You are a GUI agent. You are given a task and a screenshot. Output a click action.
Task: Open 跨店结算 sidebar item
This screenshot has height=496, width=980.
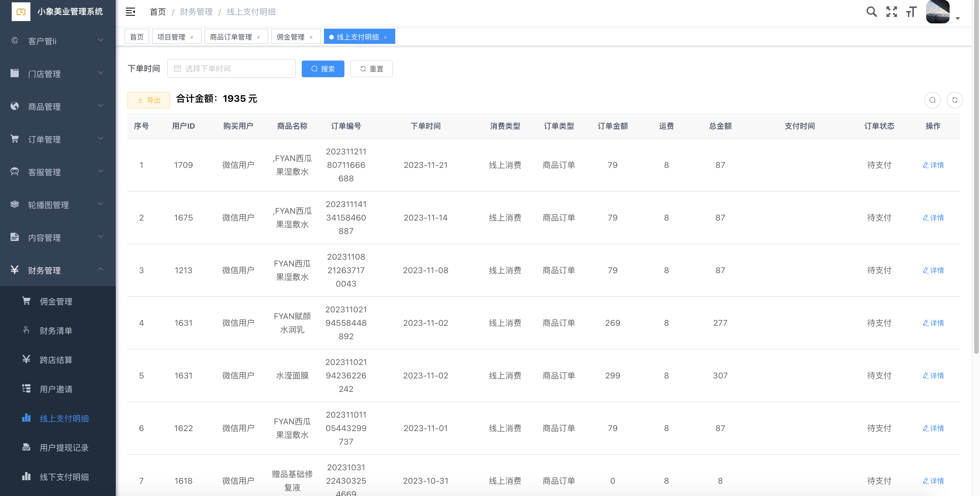click(x=56, y=360)
